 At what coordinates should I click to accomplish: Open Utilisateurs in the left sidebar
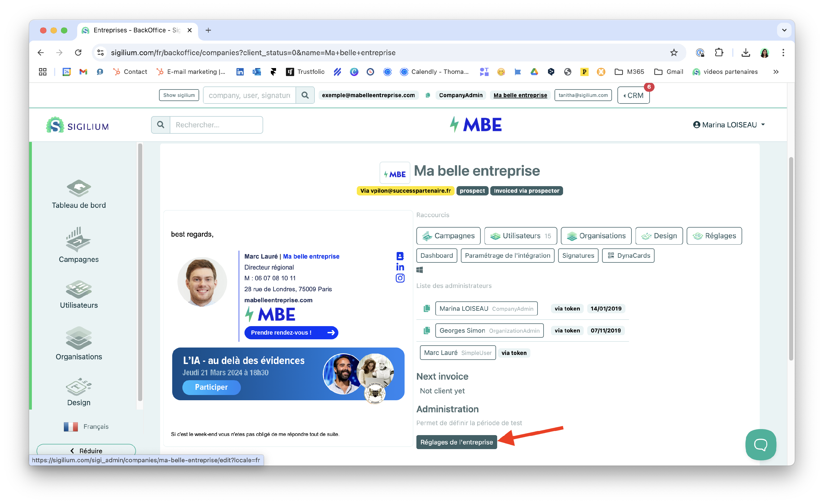coord(79,294)
